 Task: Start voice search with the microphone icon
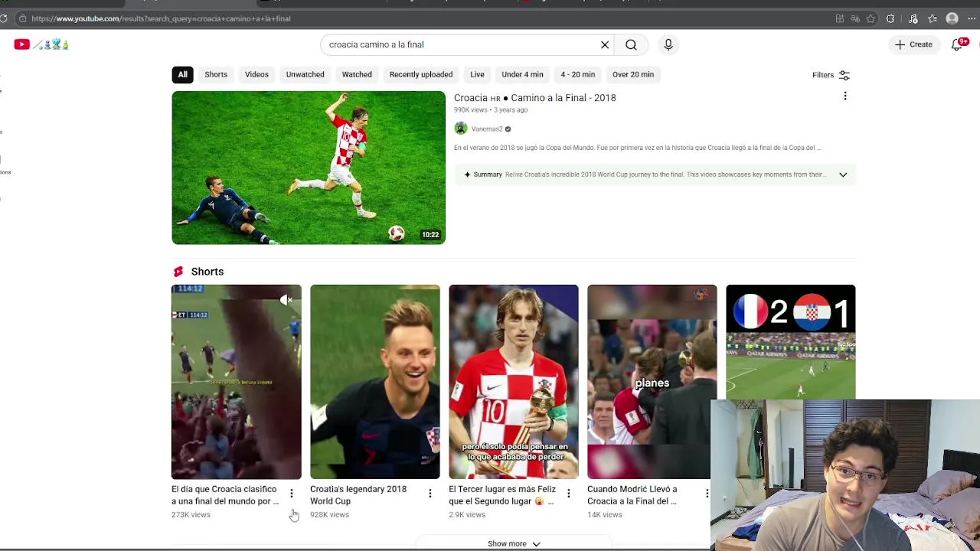click(668, 44)
